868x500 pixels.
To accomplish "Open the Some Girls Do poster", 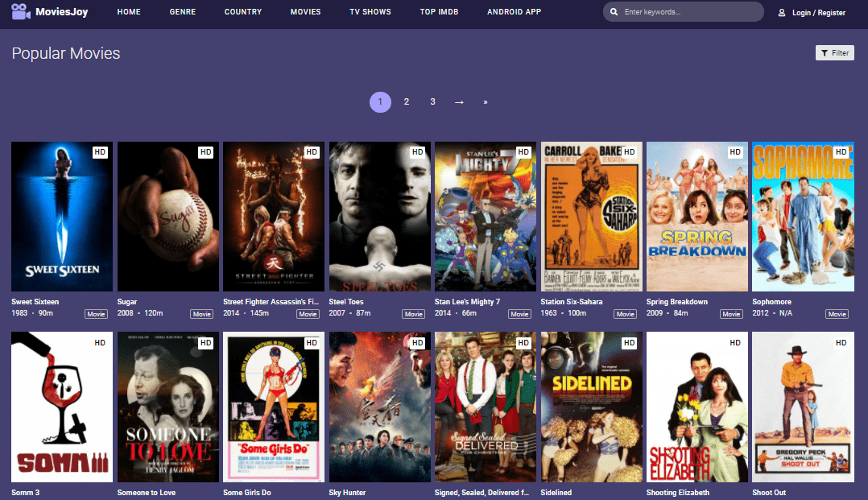I will coord(274,407).
